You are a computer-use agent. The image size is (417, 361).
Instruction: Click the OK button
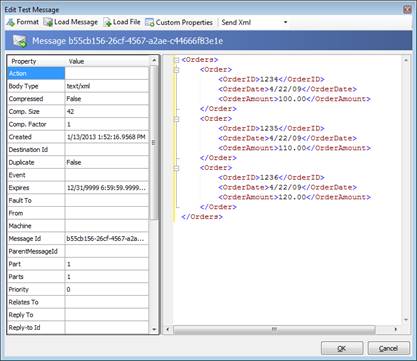pos(342,348)
